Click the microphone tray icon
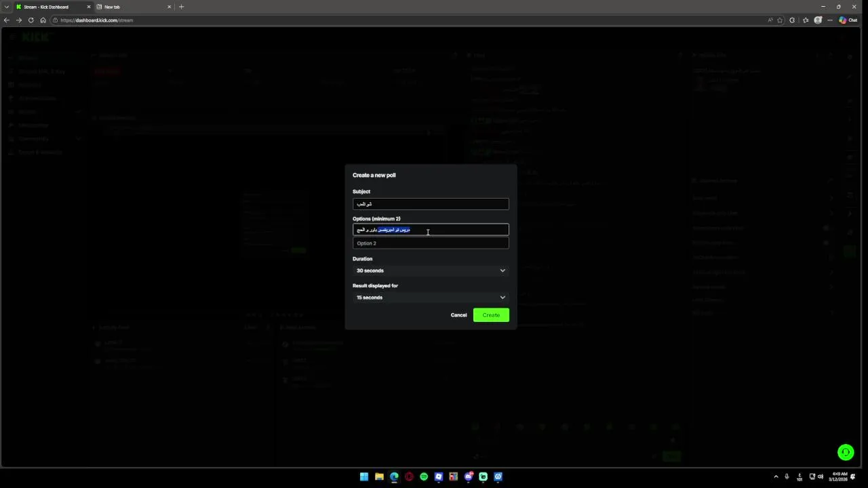The width and height of the screenshot is (868, 488). pos(787,476)
